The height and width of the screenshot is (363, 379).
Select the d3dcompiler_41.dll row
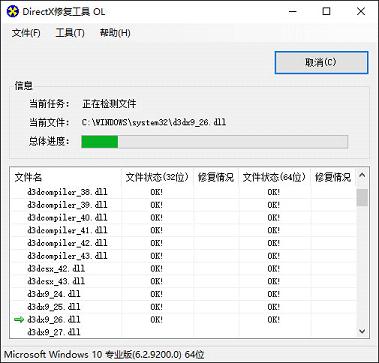click(183, 230)
